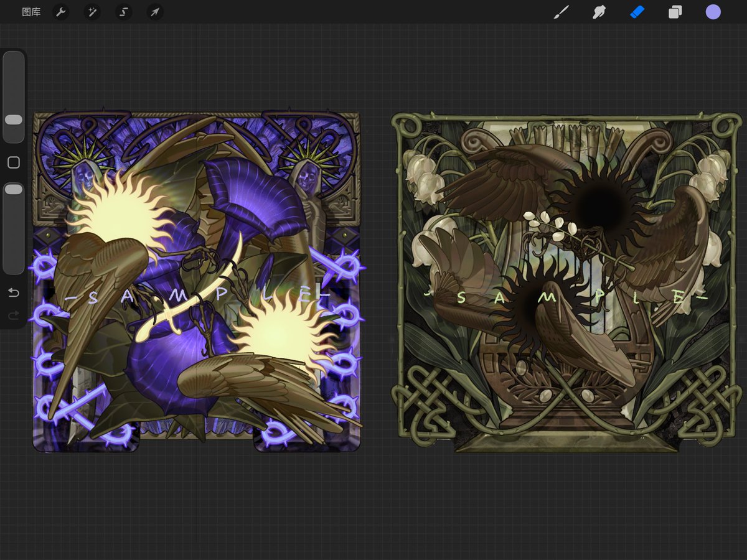Image resolution: width=747 pixels, height=560 pixels.
Task: Redo action with the lower sidebar arrow
Action: pos(14,316)
